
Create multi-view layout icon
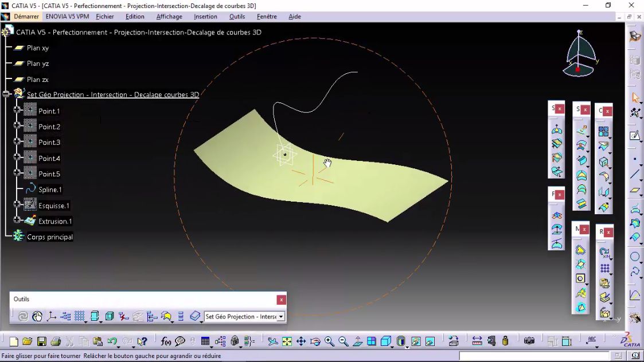click(372, 341)
